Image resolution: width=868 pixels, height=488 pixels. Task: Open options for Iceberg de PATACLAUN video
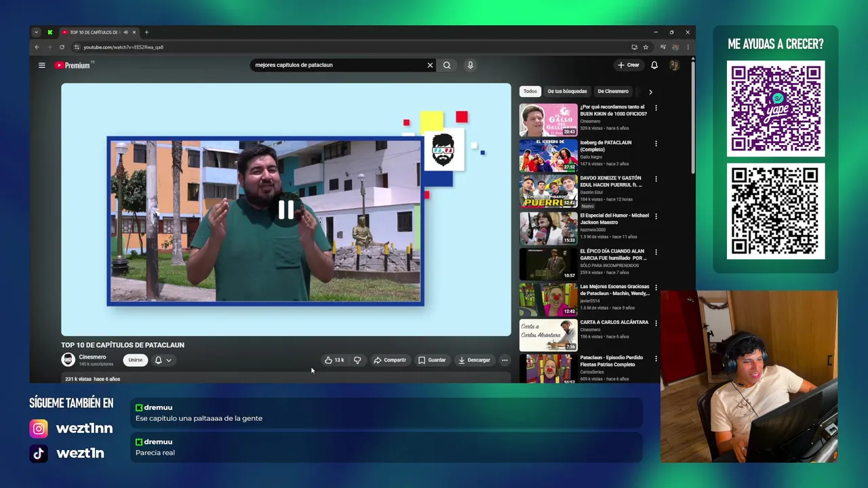(656, 143)
